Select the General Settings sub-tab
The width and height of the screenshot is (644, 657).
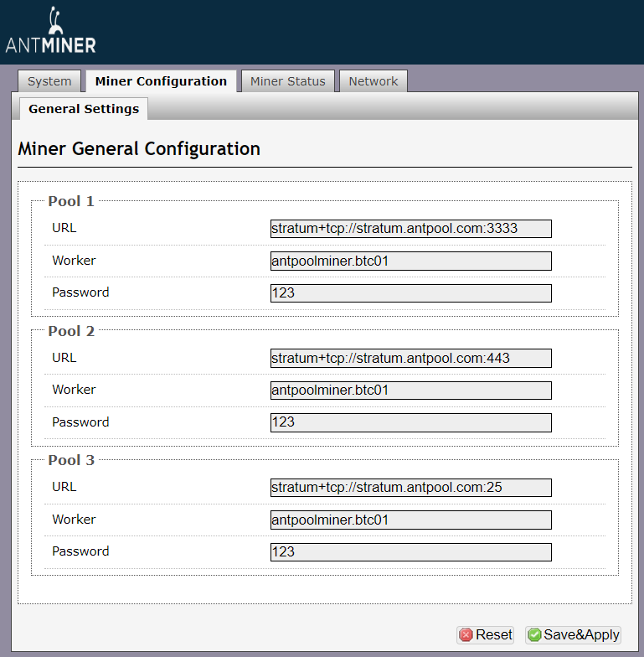pos(84,109)
